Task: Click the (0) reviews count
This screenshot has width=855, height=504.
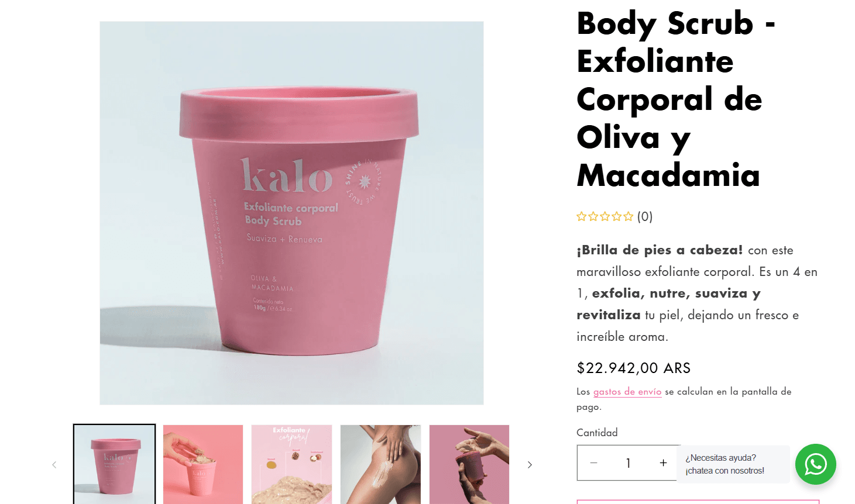Action: (645, 216)
